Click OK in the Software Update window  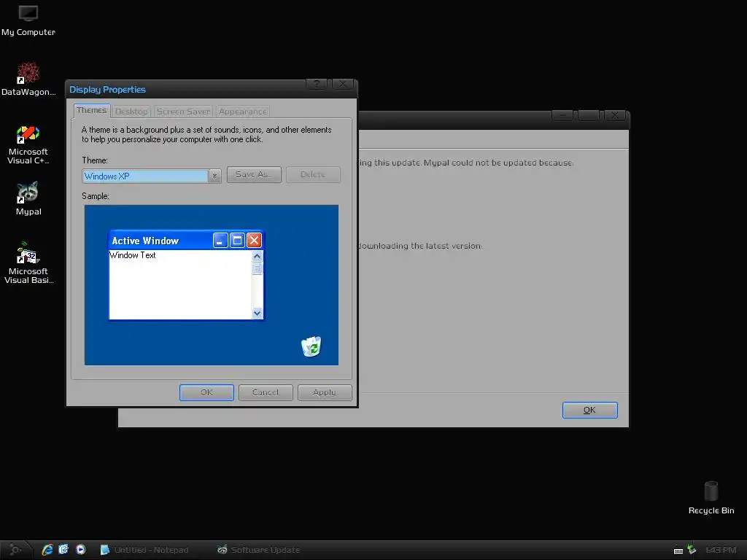(x=589, y=410)
